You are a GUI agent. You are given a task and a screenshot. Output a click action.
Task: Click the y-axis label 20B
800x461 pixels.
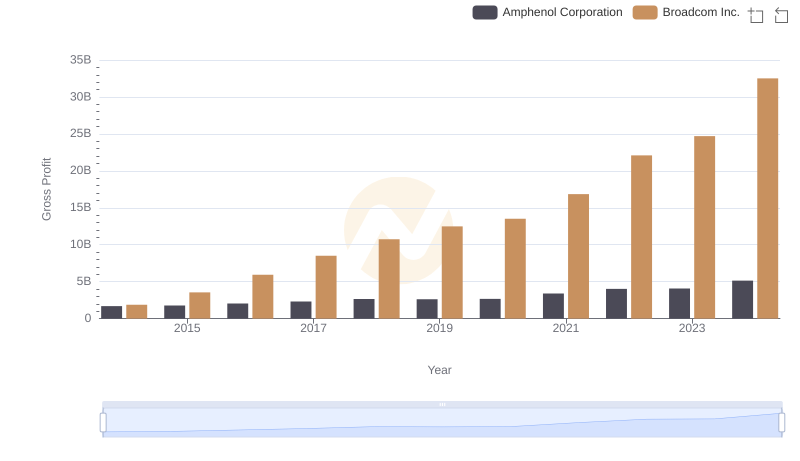81,170
